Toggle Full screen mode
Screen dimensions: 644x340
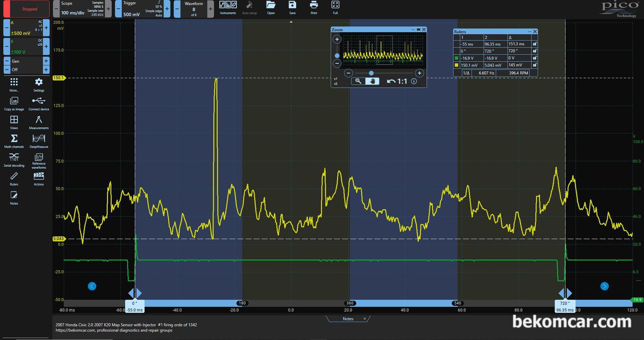336,8
